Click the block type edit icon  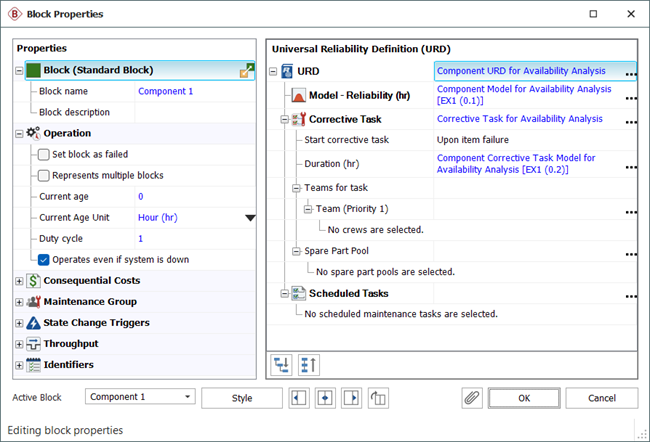tap(246, 70)
